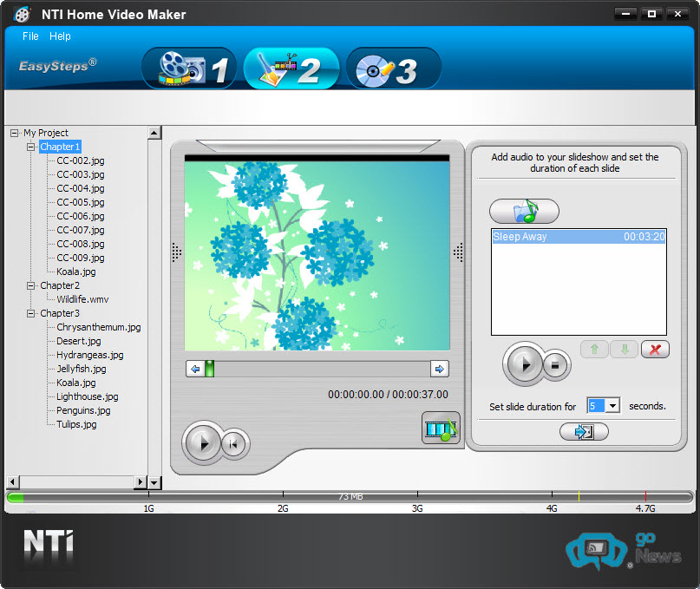This screenshot has width=700, height=589.
Task: Select CC-003.jpg in Chapter1
Action: [81, 174]
